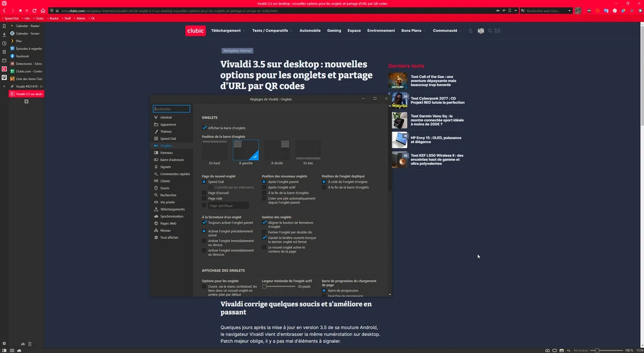Enable Le nouvel onglet active le contenu
The image size is (644, 353).
[264, 247]
